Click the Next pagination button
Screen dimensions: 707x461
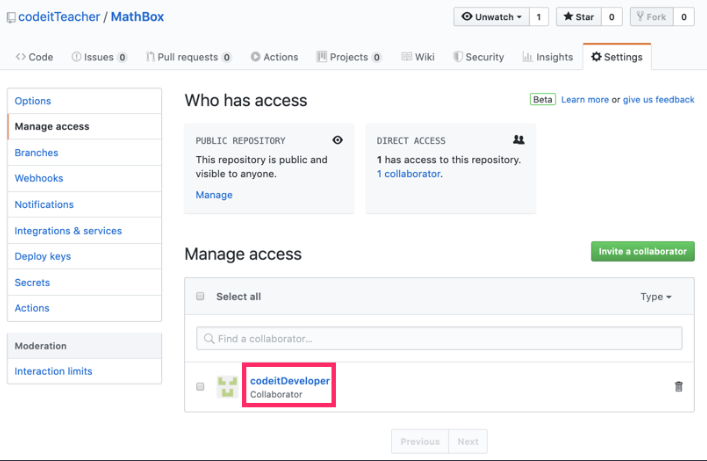tap(468, 441)
